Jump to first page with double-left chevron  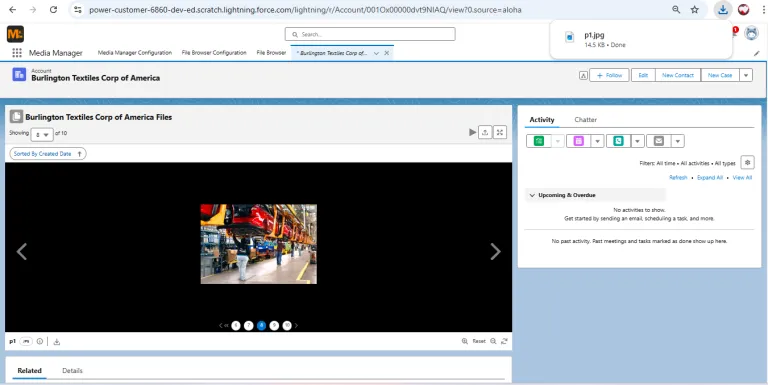(x=226, y=325)
